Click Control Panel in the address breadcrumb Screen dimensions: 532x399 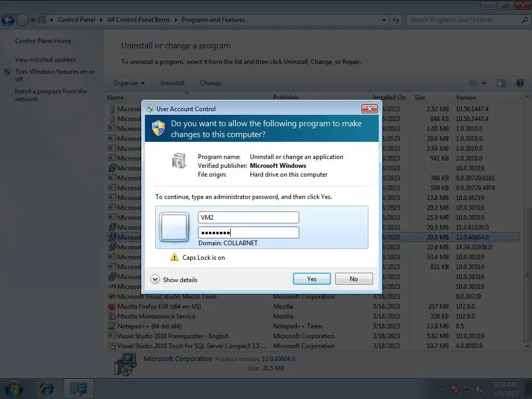(x=76, y=20)
